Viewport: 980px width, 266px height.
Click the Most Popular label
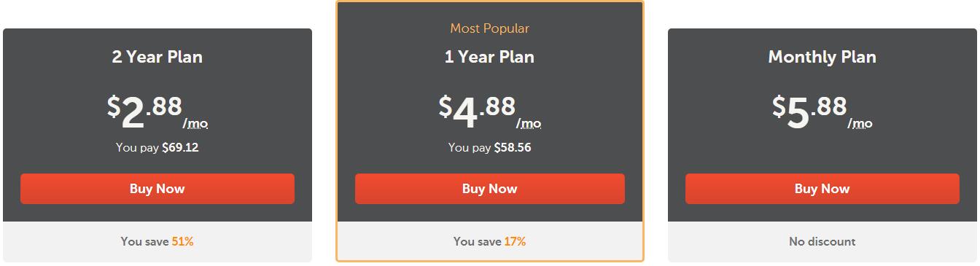[490, 28]
